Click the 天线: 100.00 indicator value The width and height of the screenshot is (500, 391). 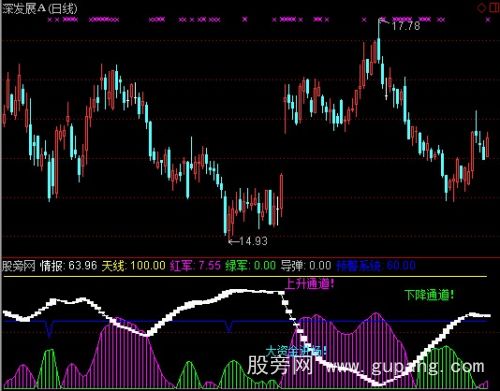tap(134, 266)
